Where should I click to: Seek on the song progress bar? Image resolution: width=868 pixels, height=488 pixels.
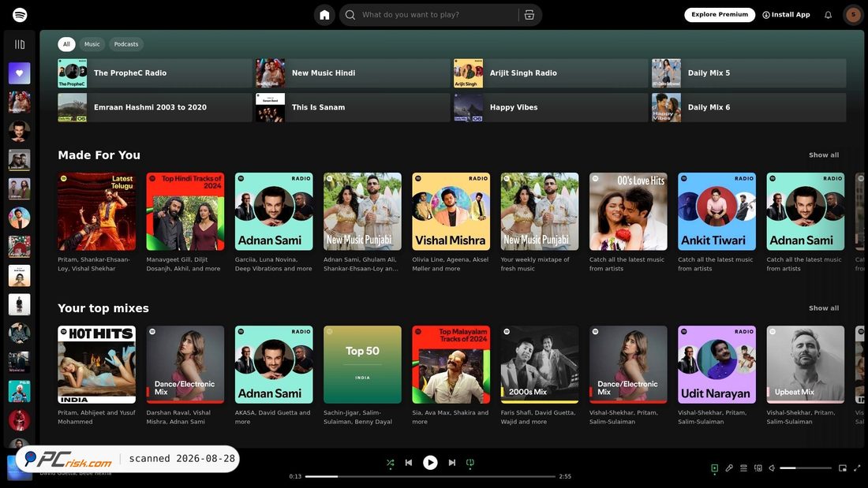coord(430,476)
